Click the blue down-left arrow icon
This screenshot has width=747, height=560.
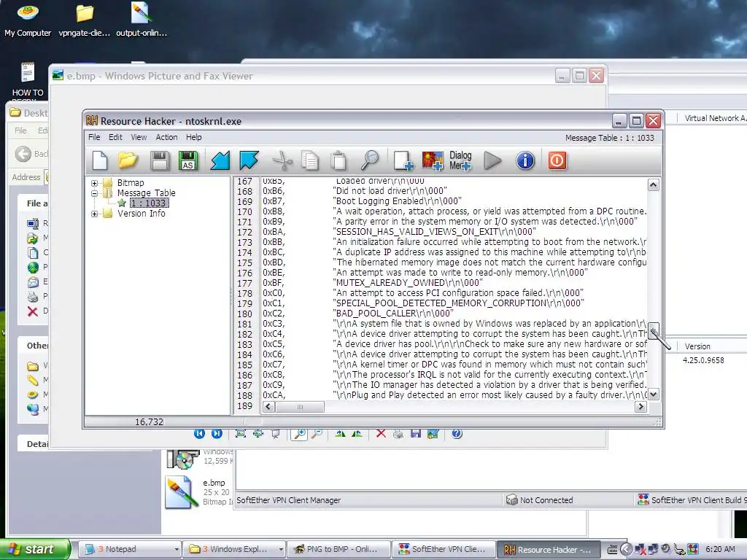click(220, 160)
